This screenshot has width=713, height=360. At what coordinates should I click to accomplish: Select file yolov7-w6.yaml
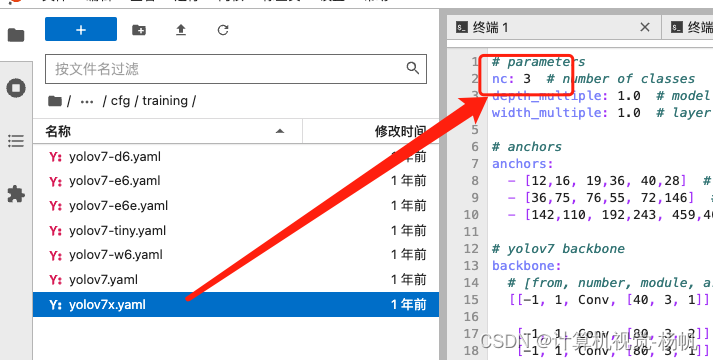[236, 255]
